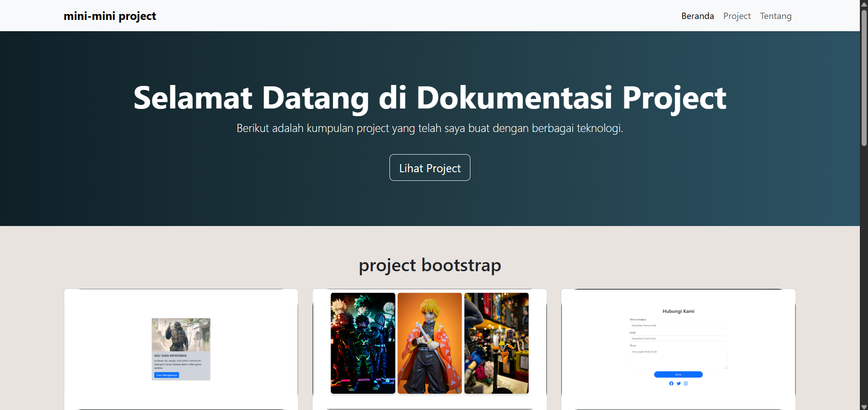This screenshot has height=410, width=868.
Task: Click the "Selamat Datang di Dokumentasi Project" heading
Action: (x=430, y=98)
